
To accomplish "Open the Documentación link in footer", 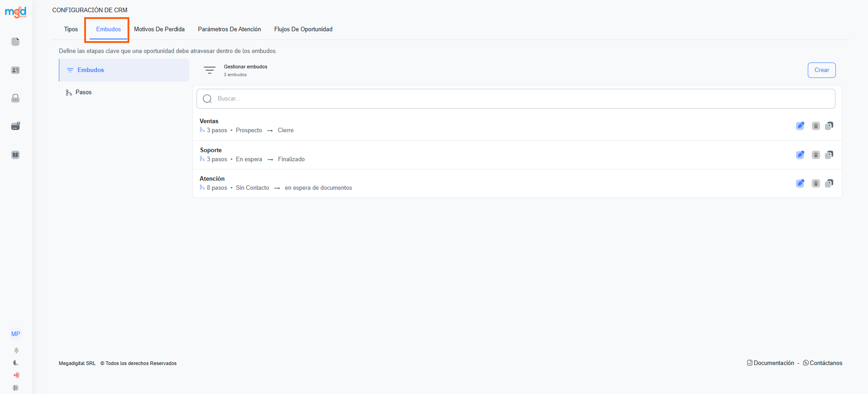I will pos(773,363).
